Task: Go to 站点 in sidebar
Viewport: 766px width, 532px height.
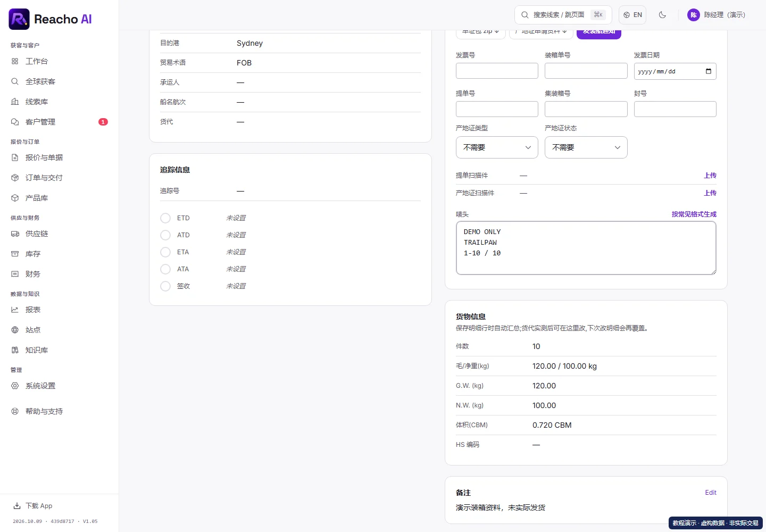Action: pyautogui.click(x=59, y=330)
